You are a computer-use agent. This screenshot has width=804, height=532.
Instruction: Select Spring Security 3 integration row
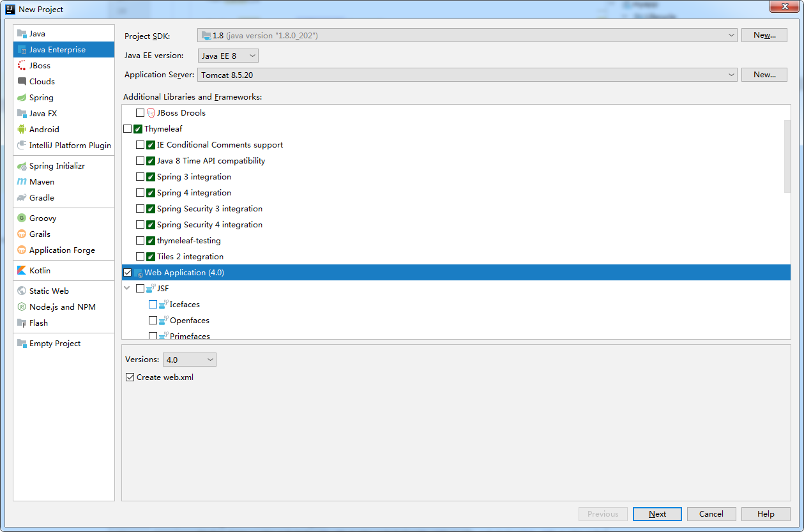[x=456, y=208]
